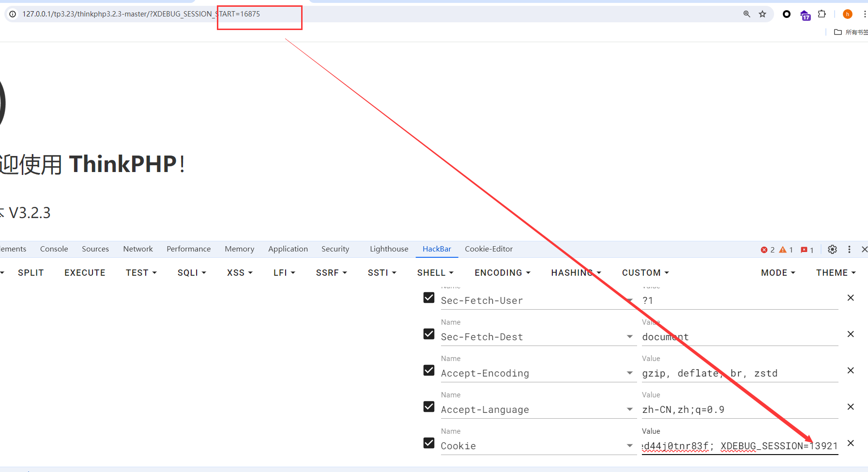This screenshot has height=472, width=868.
Task: Remove the Sec-Fetch-User header row
Action: pos(851,298)
